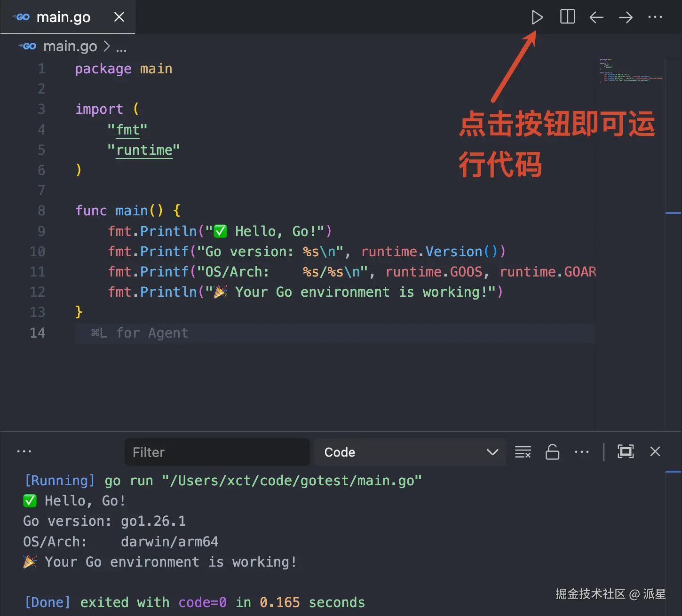Run the Go code with the play button
Viewport: 682px width, 616px height.
click(537, 17)
